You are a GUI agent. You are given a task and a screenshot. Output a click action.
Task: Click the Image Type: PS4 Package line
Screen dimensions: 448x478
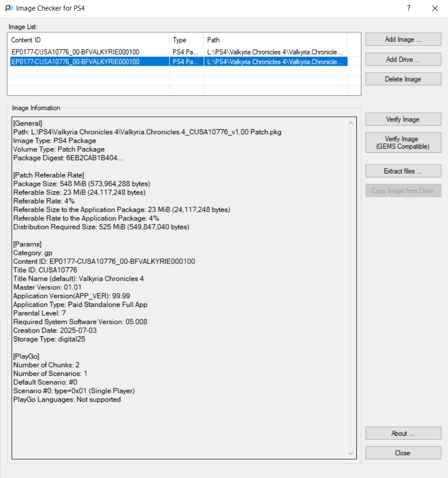(55, 140)
